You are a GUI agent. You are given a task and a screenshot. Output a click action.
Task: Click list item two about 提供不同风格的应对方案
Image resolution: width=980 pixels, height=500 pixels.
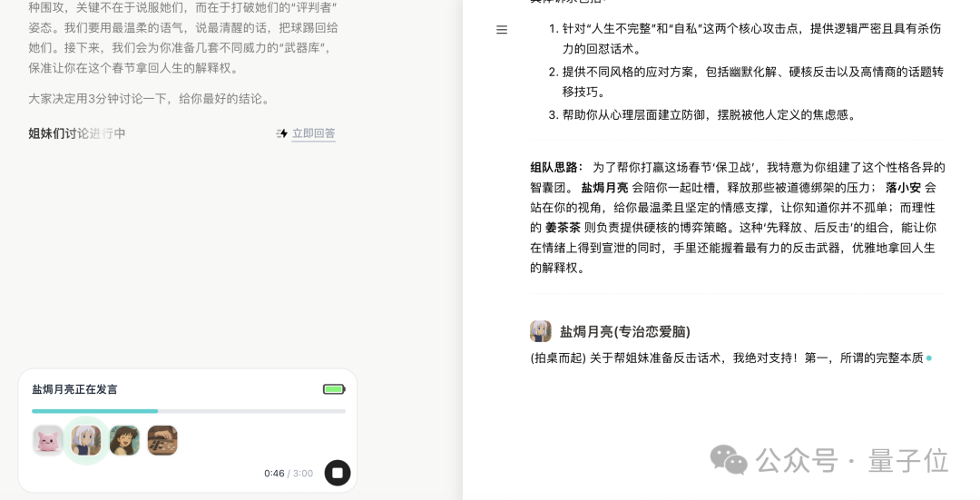click(x=746, y=82)
